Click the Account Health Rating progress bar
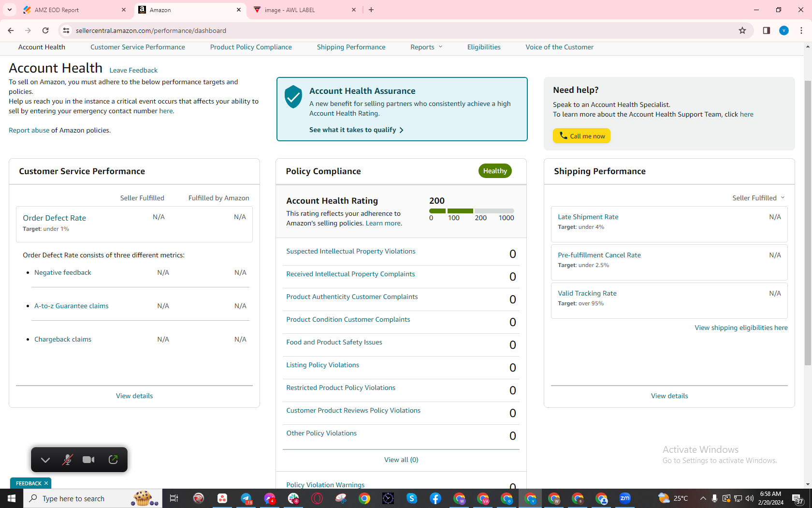 coord(472,211)
